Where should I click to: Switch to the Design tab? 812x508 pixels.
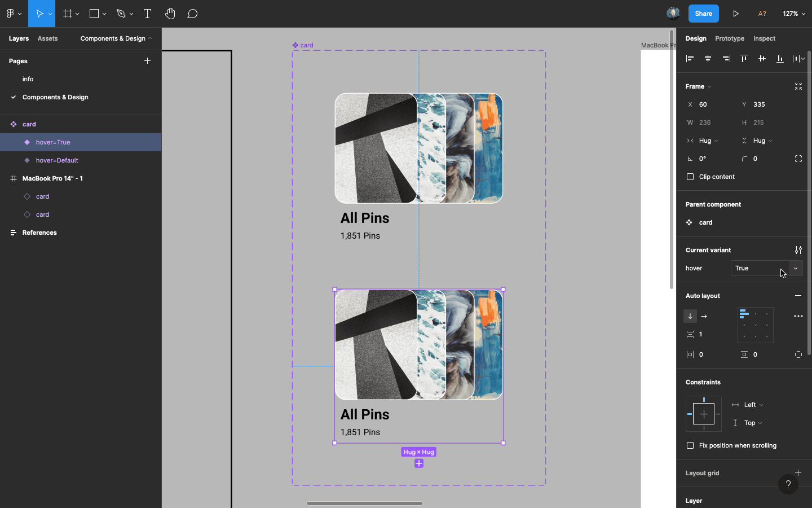tap(696, 38)
